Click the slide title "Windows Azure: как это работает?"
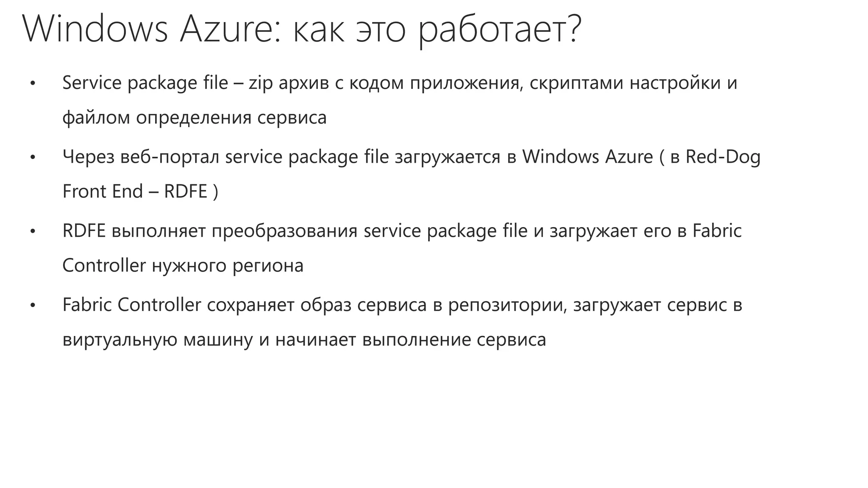Screen dimensions: 868x488 (x=301, y=30)
